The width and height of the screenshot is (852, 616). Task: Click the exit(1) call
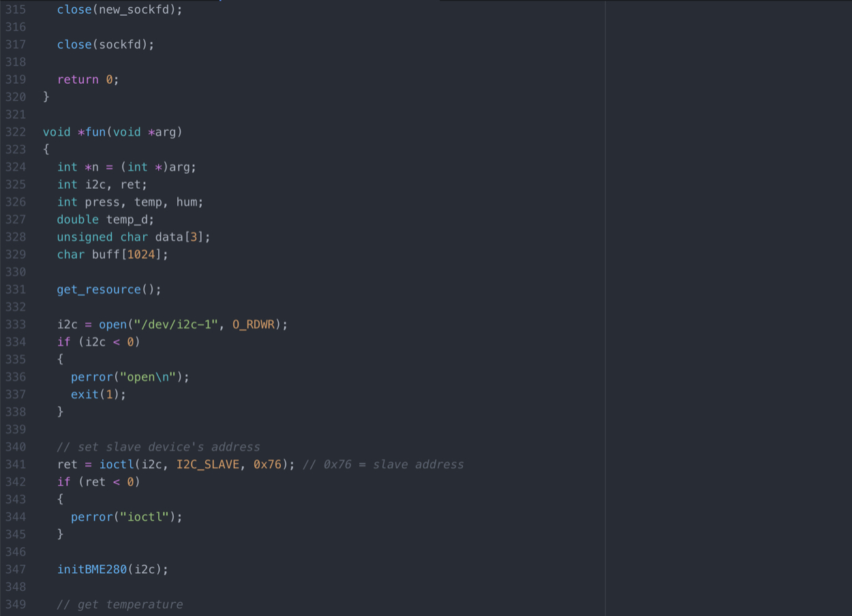pyautogui.click(x=98, y=395)
